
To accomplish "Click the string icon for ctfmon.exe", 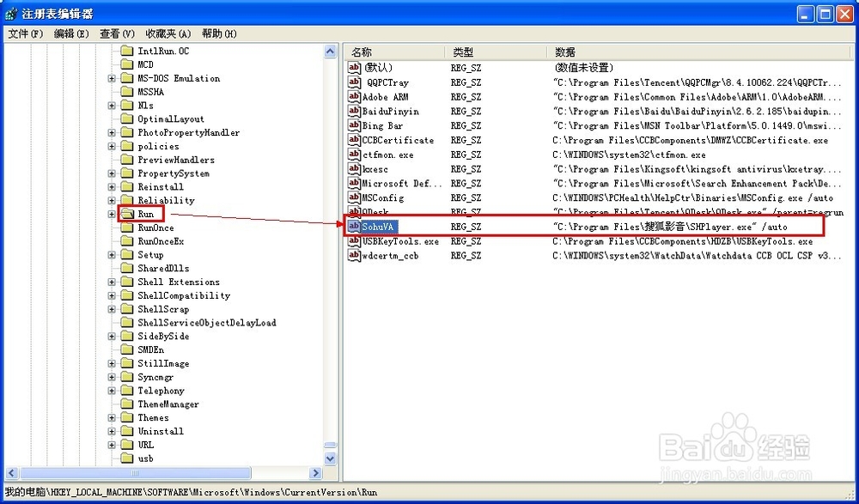I will coord(354,155).
